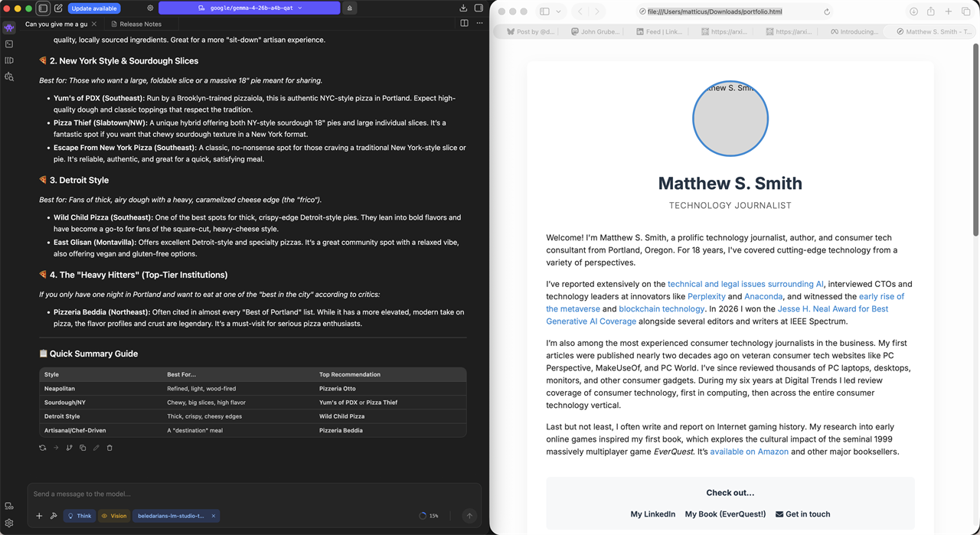980x535 pixels.
Task: Toggle Safari sidebar
Action: [x=544, y=11]
